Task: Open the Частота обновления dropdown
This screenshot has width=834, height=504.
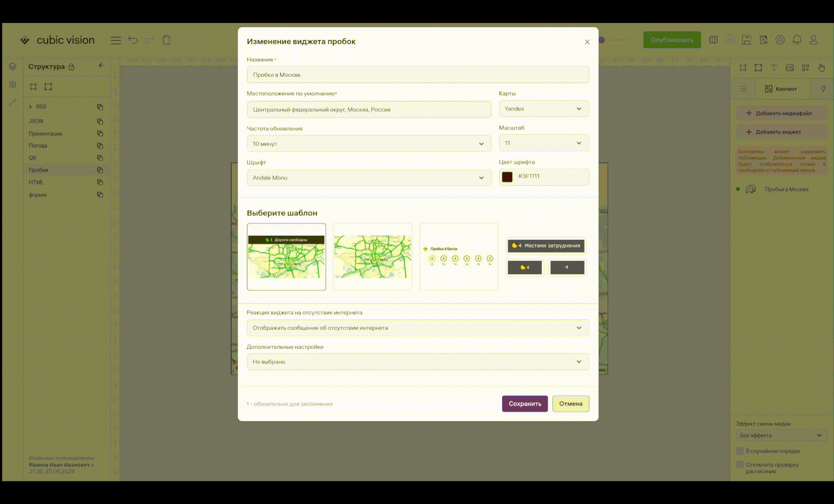Action: click(x=368, y=144)
